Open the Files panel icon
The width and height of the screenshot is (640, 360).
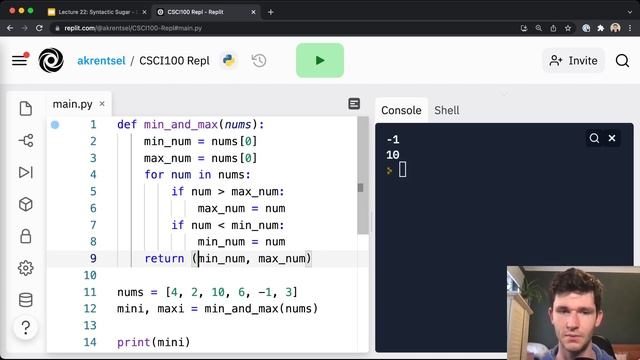tap(26, 109)
